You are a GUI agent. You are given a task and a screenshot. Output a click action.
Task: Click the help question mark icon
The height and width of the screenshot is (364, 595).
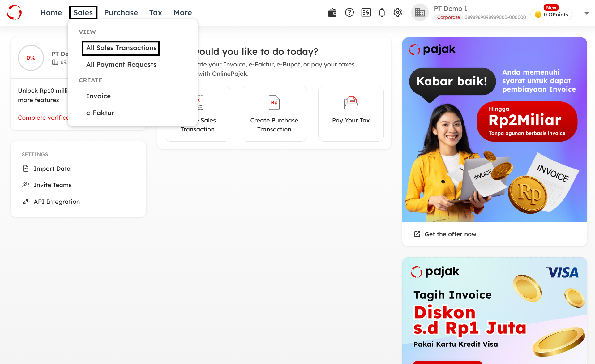click(349, 13)
